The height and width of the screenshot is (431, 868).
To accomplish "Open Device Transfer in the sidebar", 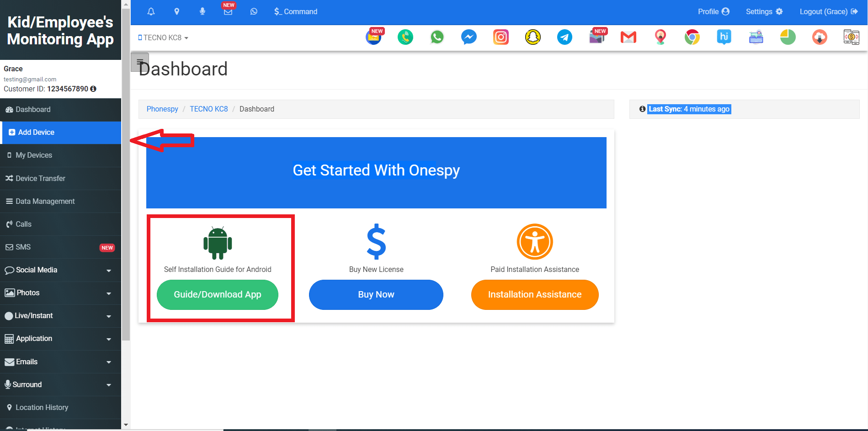I will click(x=60, y=178).
